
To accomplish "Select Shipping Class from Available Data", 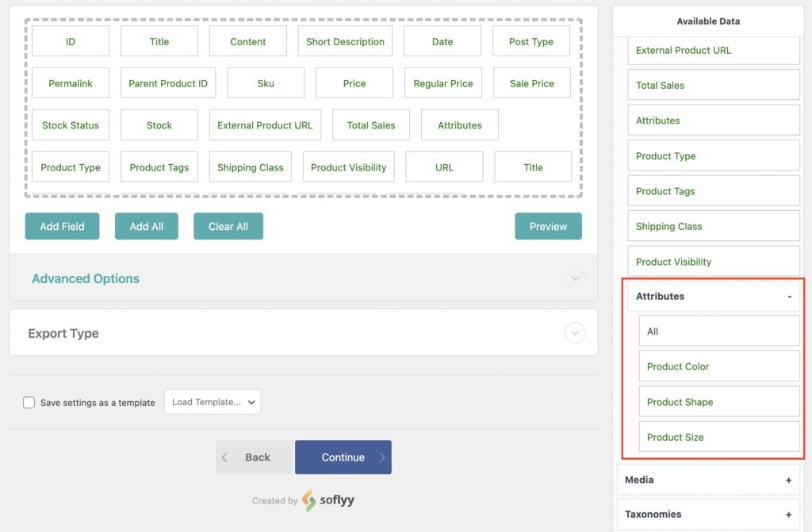I will tap(713, 226).
